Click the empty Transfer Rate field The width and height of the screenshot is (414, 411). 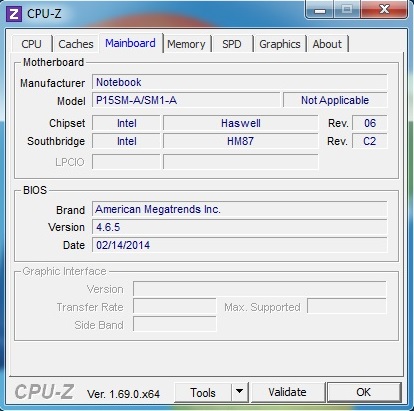[175, 307]
